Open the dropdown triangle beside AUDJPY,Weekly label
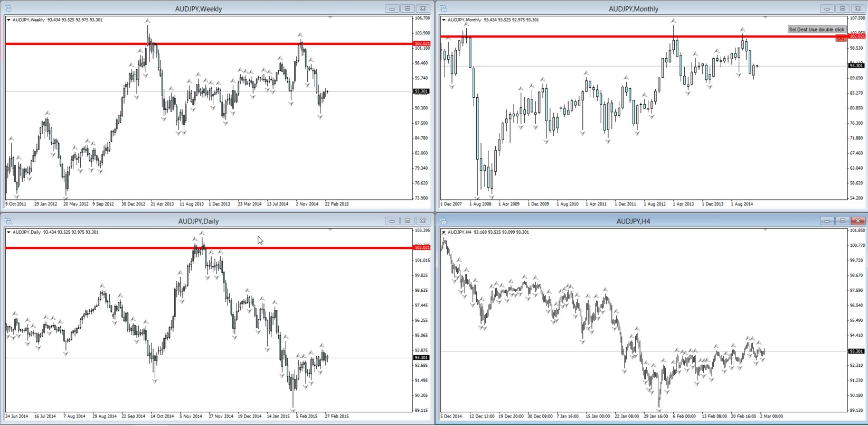 coord(8,20)
